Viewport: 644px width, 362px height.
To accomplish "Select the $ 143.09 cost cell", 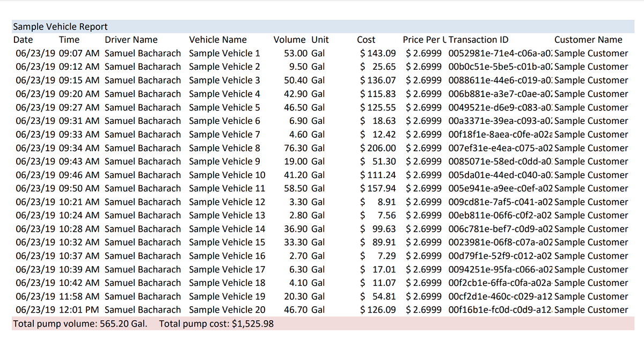I will 378,54.
